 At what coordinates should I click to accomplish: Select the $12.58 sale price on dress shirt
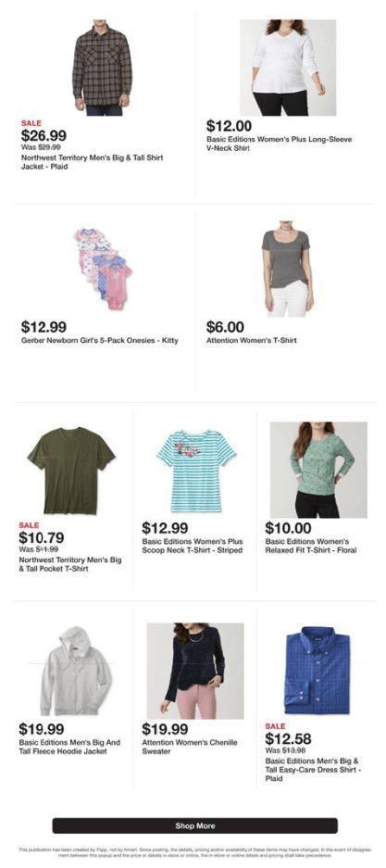coord(288,739)
